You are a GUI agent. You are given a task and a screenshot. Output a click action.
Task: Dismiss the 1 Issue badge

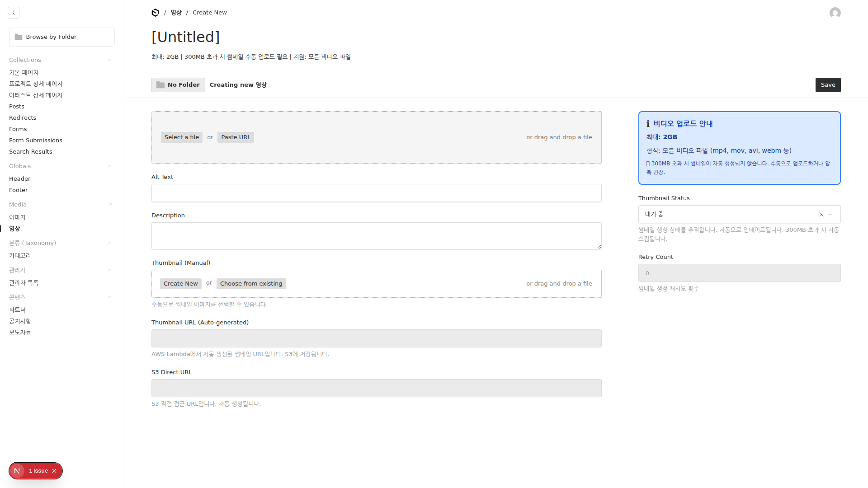54,471
